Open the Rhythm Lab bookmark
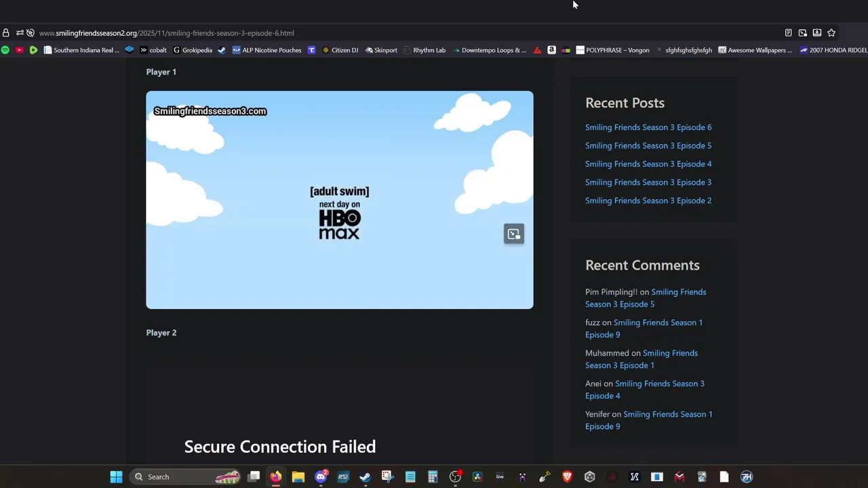This screenshot has height=488, width=868. coord(425,50)
